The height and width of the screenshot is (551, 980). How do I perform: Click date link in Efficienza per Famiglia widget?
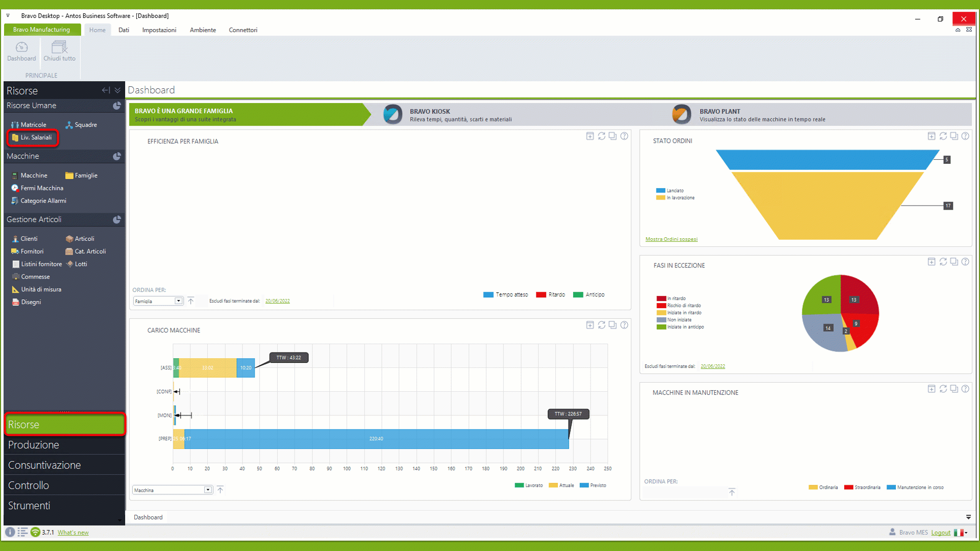[277, 301]
